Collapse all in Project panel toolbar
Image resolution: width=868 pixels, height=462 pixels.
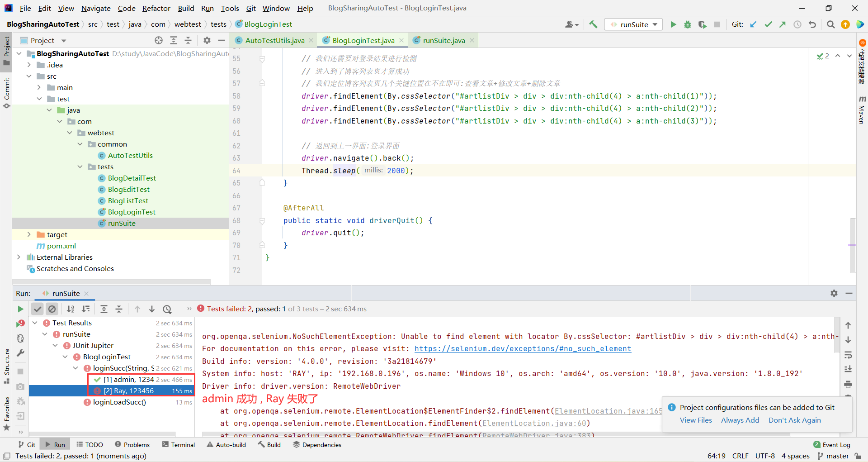click(188, 40)
